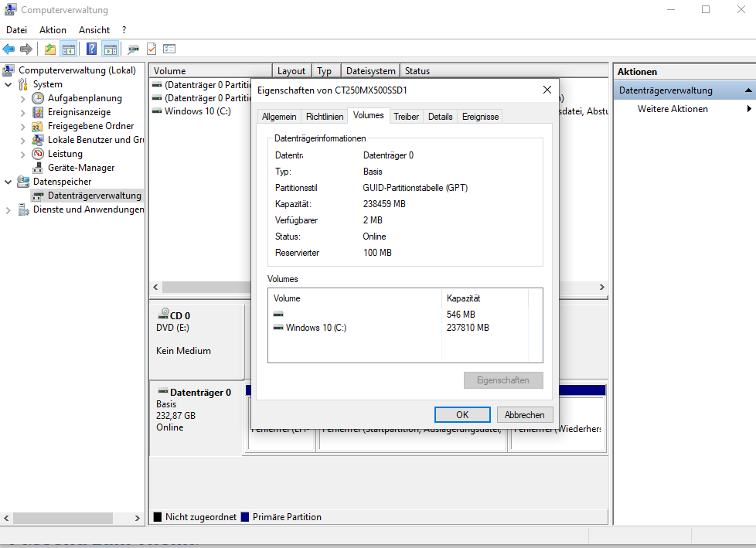Click the Dateisystem column header
Viewport: 756px width, 548px height.
pyautogui.click(x=370, y=71)
